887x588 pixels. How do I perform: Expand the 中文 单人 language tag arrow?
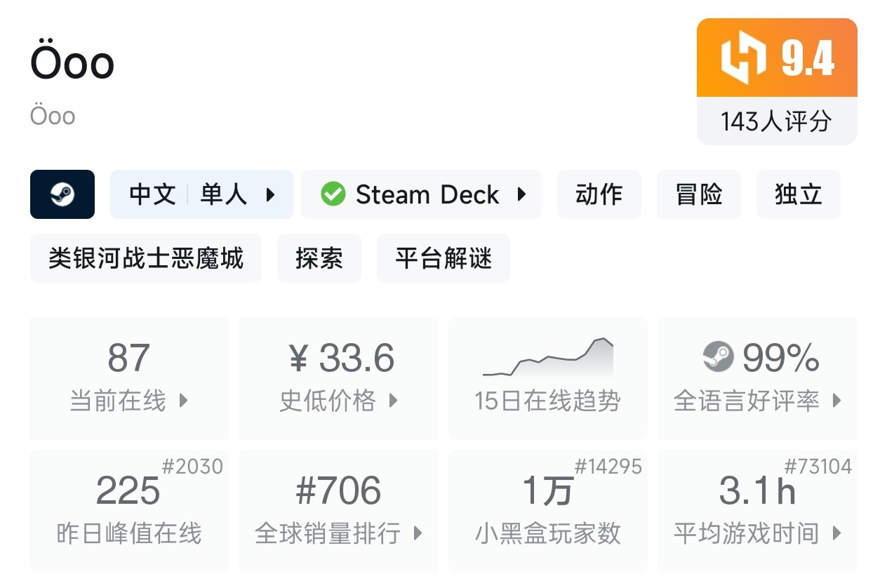(270, 194)
